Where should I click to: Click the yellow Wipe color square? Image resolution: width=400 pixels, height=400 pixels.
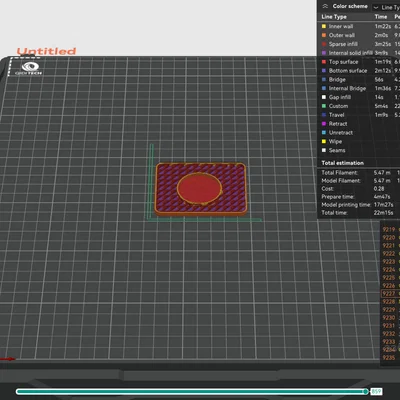[x=324, y=141]
